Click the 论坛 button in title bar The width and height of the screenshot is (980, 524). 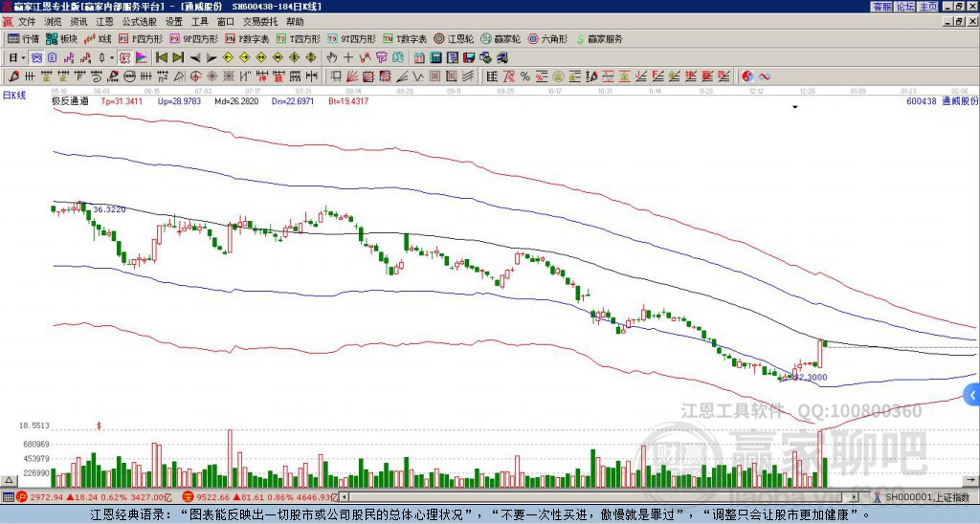(x=905, y=7)
